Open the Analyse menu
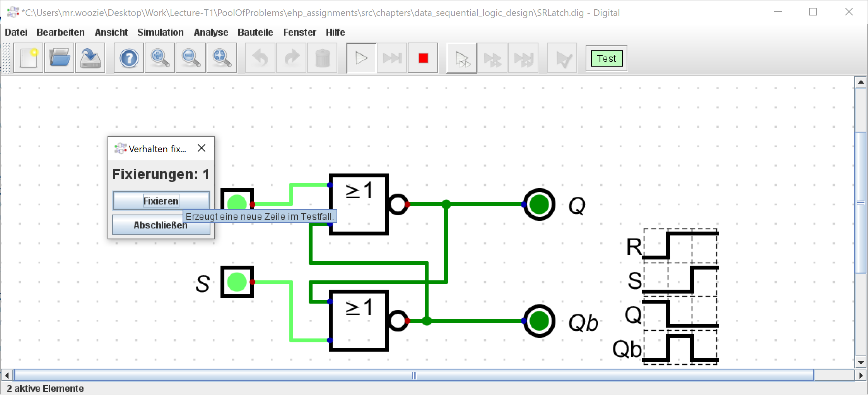This screenshot has height=395, width=868. (x=211, y=32)
